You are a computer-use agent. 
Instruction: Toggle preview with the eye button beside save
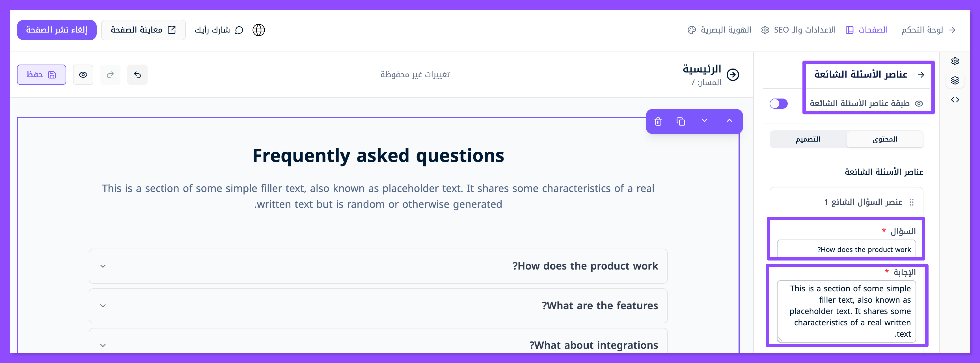83,75
